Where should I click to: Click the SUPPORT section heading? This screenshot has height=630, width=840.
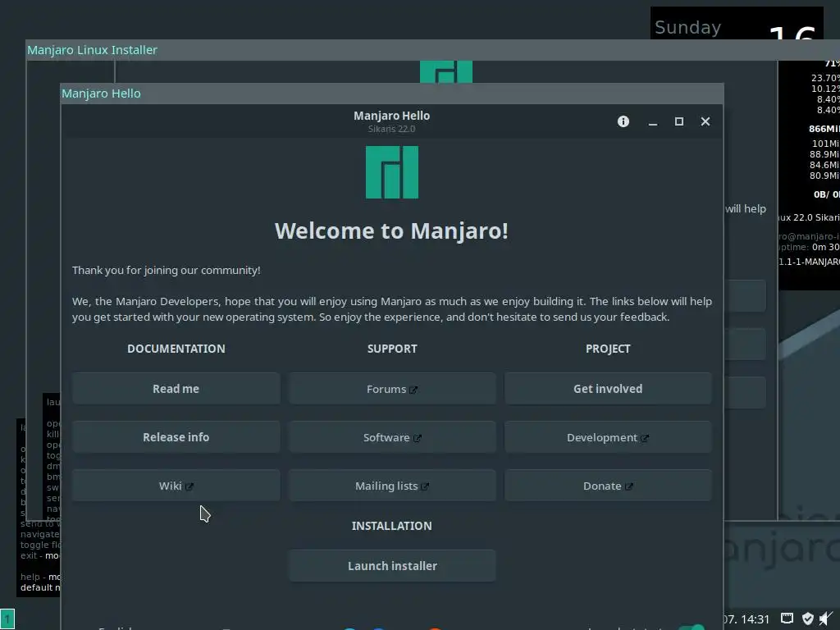coord(392,349)
